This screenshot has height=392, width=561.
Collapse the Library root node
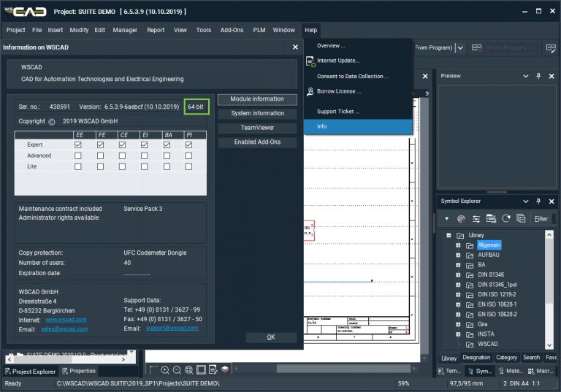[x=448, y=236]
